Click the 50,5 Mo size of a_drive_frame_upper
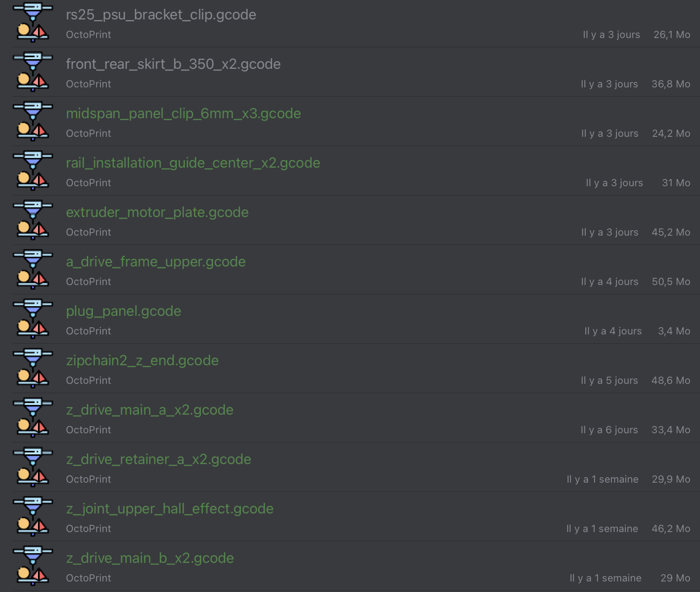The height and width of the screenshot is (592, 700). coord(671,282)
